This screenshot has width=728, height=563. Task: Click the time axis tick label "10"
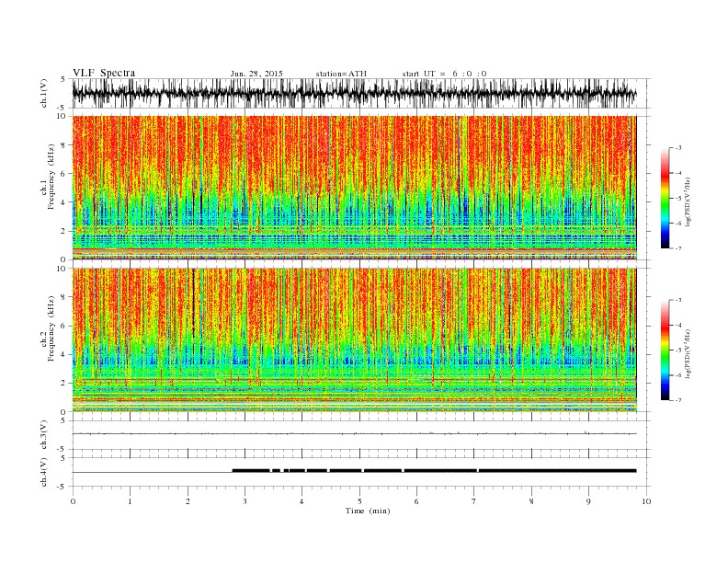click(646, 501)
